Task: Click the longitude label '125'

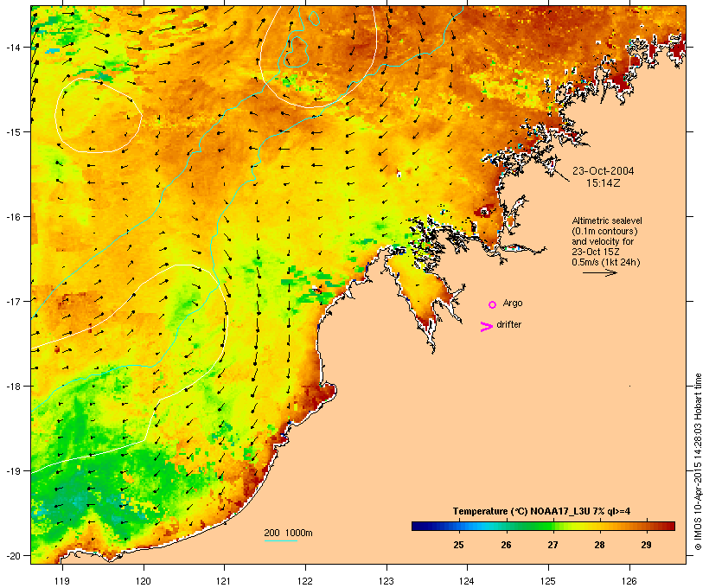Action: [x=548, y=581]
